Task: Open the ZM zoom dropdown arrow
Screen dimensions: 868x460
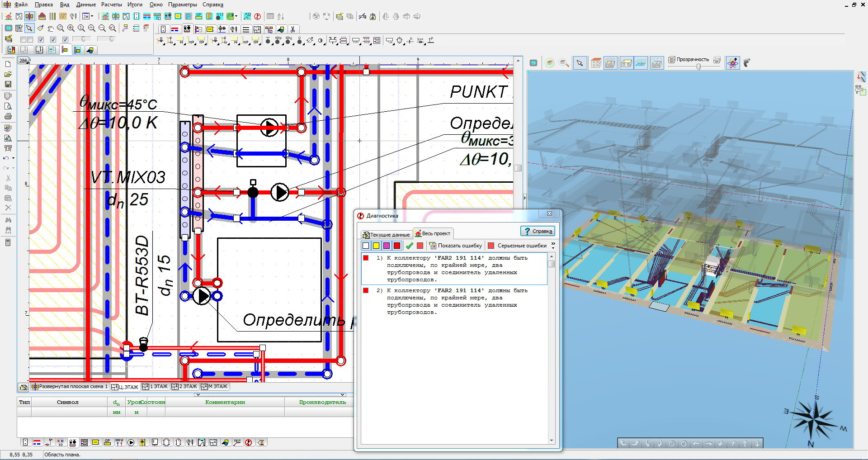Action: 92,17
